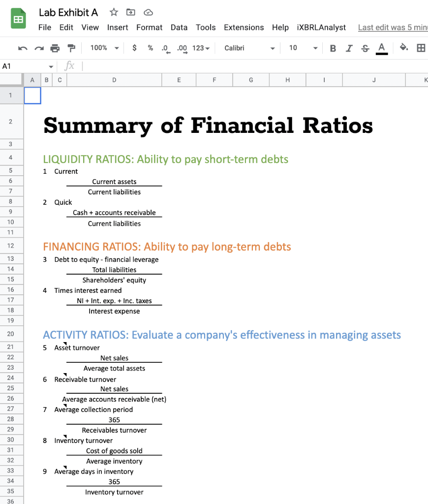This screenshot has height=504, width=428.
Task: Open the Extensions menu
Action: pyautogui.click(x=244, y=28)
